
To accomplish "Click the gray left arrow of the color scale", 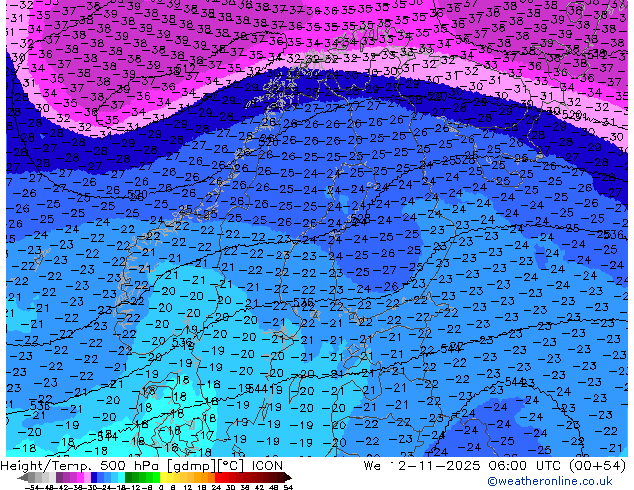I will pyautogui.click(x=23, y=478).
